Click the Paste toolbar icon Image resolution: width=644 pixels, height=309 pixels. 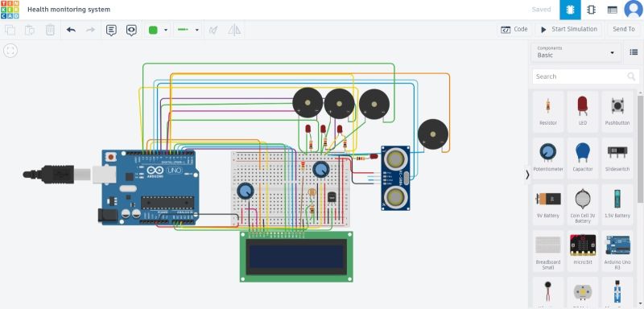(x=30, y=30)
